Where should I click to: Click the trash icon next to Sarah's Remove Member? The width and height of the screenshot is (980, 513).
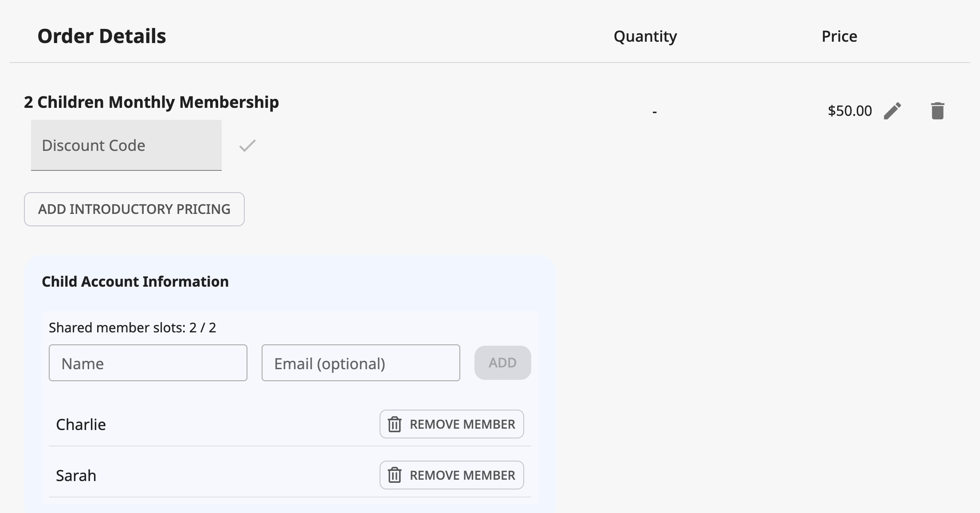pos(394,475)
